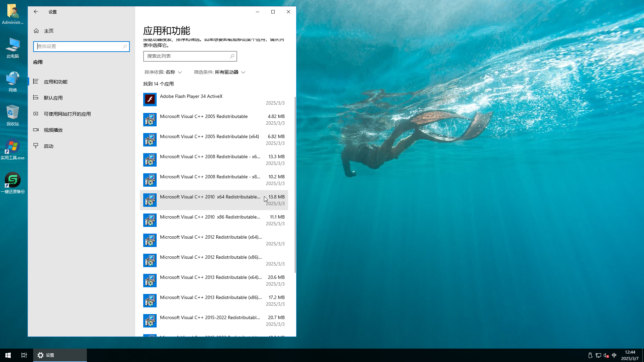Open 网络 desktop icon
Image resolution: width=644 pixels, height=362 pixels.
(13, 81)
